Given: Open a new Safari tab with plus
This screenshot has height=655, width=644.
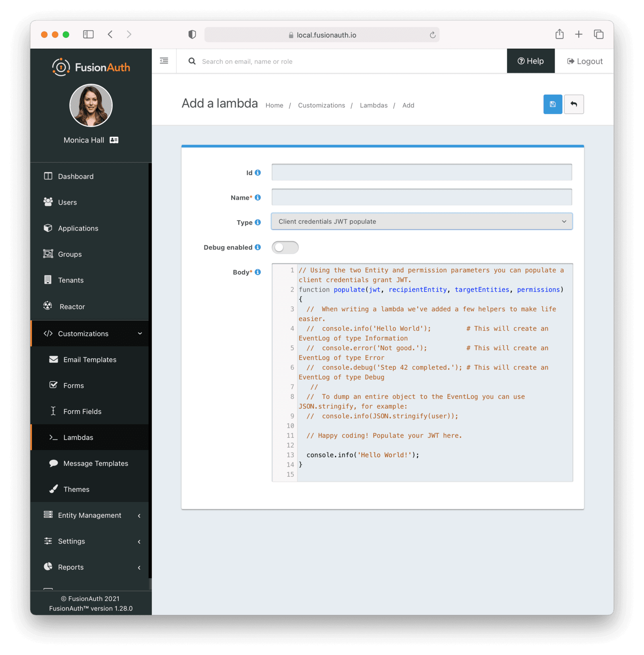Looking at the screenshot, I should coord(579,34).
